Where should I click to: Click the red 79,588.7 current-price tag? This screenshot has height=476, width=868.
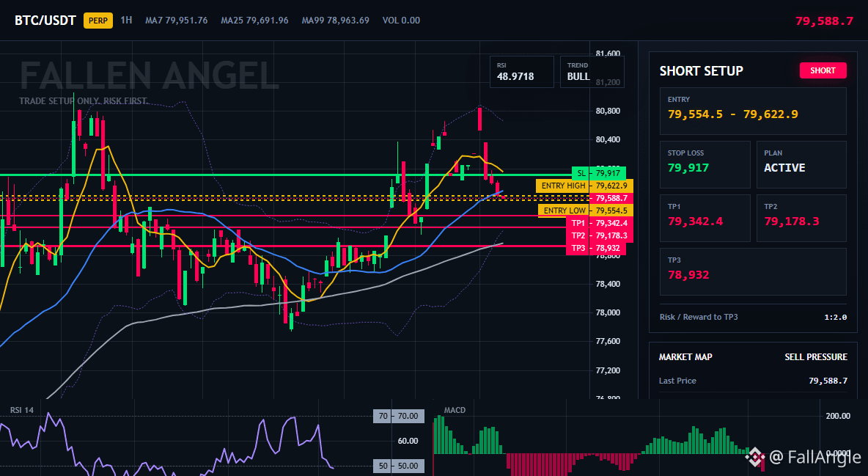pos(611,198)
